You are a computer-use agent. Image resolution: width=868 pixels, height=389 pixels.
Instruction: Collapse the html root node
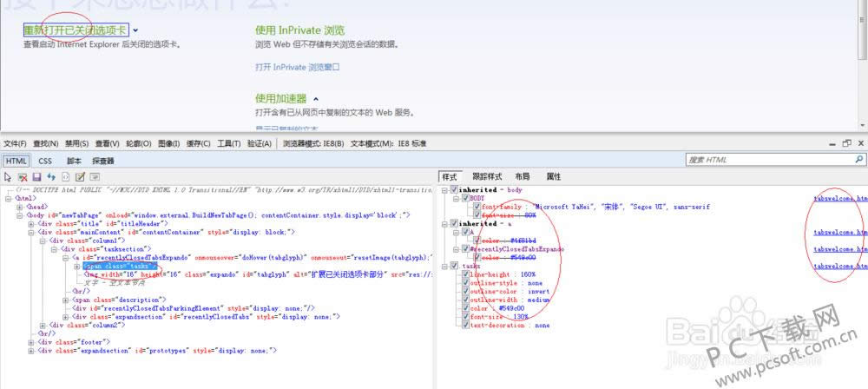pos(9,198)
